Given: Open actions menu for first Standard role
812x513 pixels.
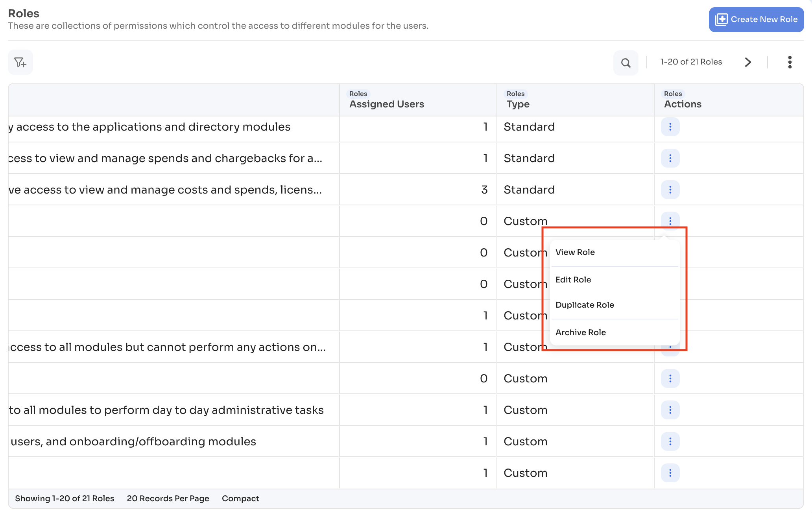Looking at the screenshot, I should (670, 127).
